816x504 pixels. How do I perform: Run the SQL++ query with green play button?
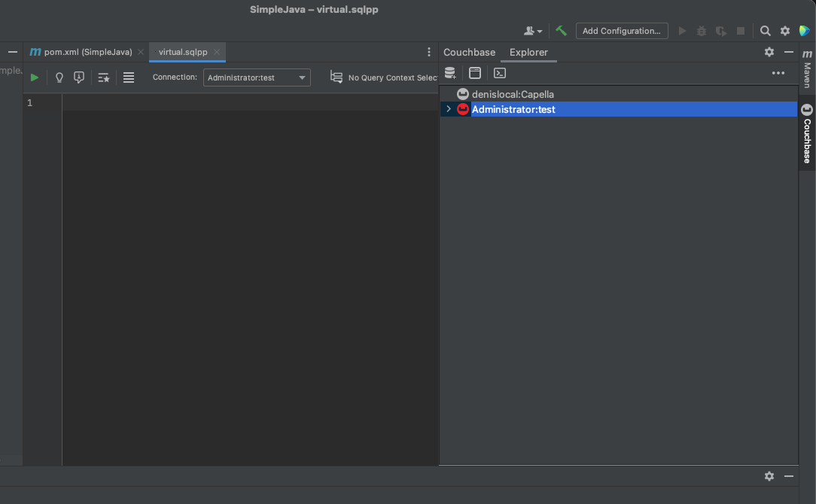coord(35,77)
